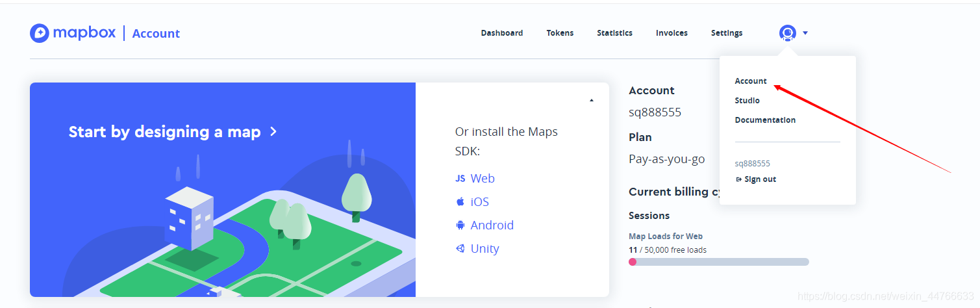Open the Android SDK link

point(492,225)
